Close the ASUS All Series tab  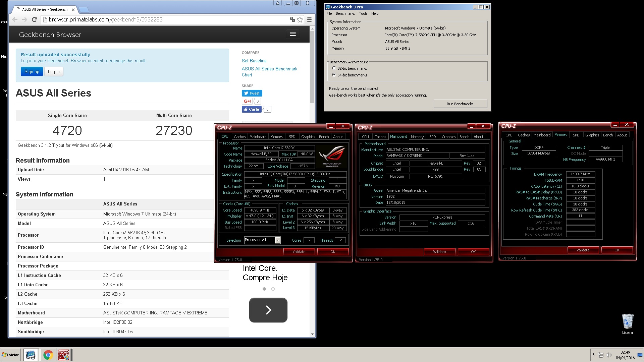pyautogui.click(x=73, y=9)
